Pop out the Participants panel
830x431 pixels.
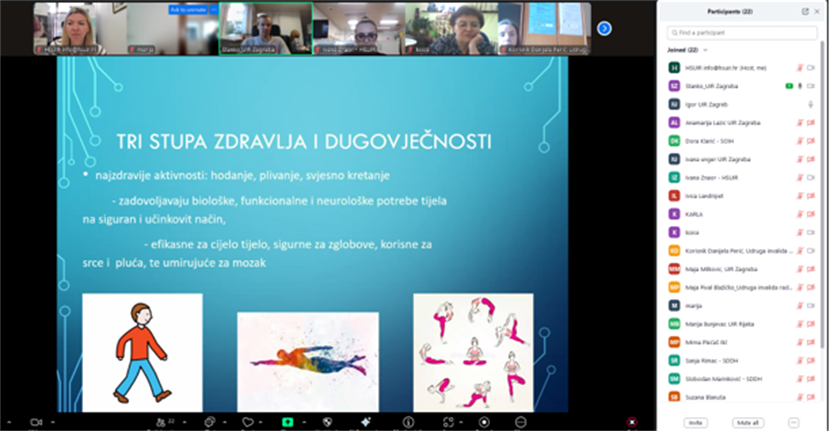[x=805, y=12]
